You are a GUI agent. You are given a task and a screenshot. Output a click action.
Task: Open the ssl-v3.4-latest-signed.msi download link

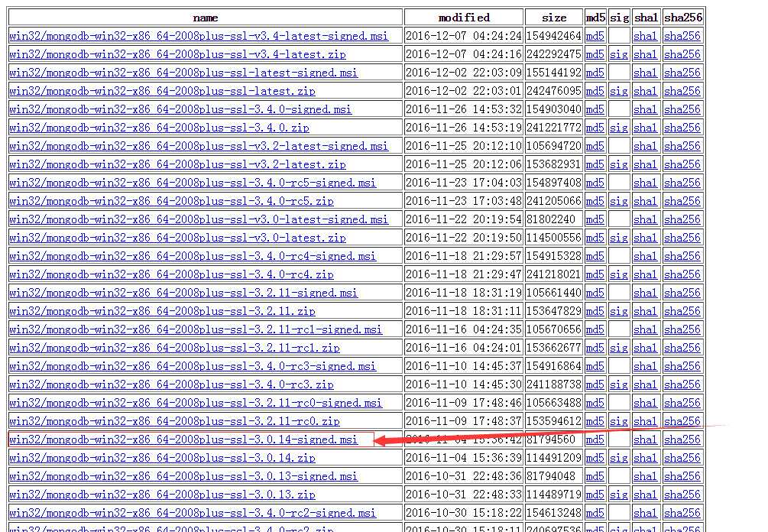199,36
